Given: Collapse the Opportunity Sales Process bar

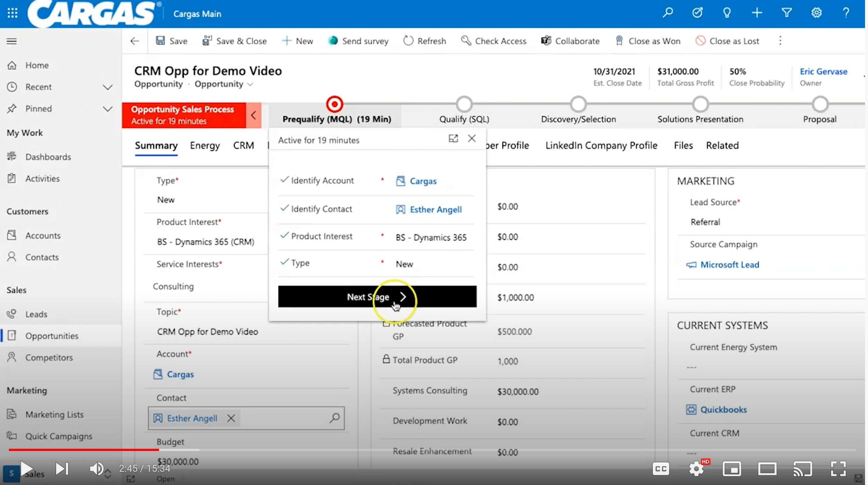Looking at the screenshot, I should (254, 115).
